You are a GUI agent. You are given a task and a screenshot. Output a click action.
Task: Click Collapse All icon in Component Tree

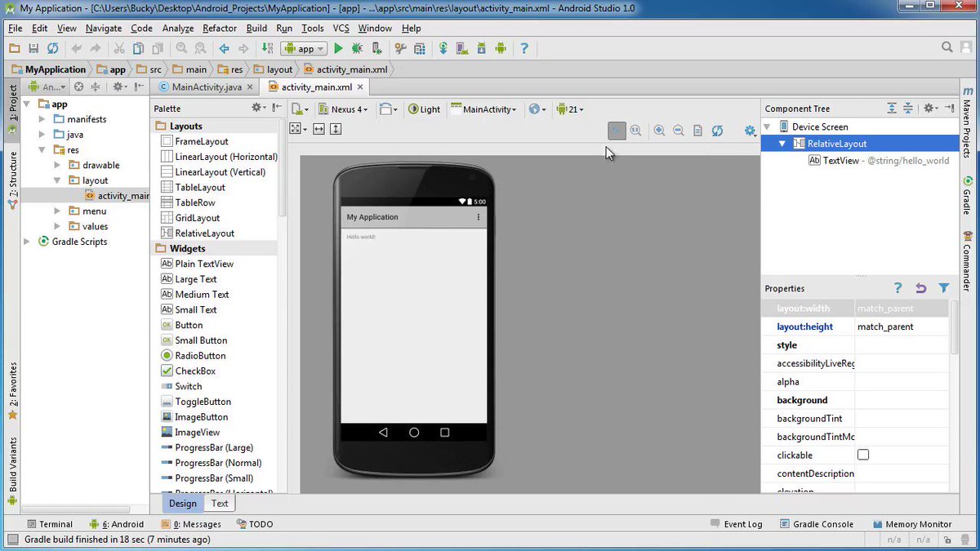point(908,109)
